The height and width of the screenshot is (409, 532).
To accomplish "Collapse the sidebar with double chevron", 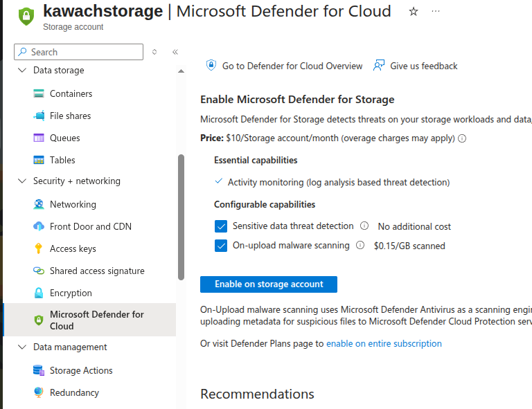I will click(x=175, y=52).
